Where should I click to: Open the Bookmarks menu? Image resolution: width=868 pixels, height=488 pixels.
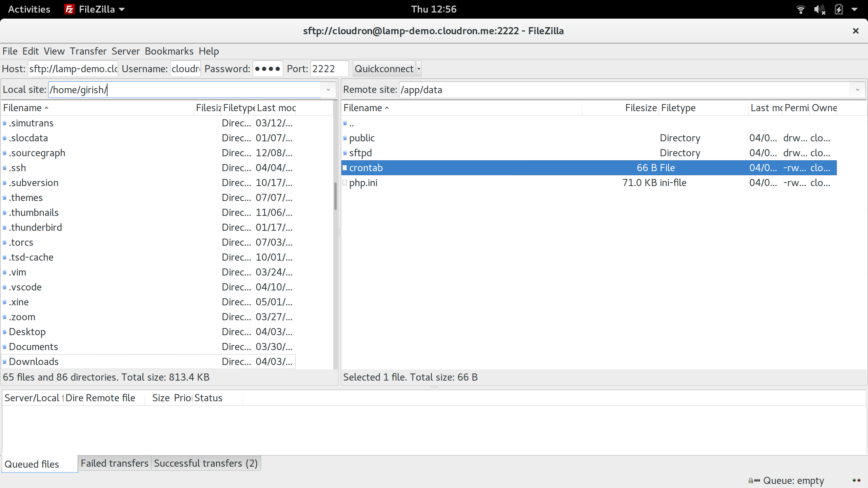[x=169, y=51]
